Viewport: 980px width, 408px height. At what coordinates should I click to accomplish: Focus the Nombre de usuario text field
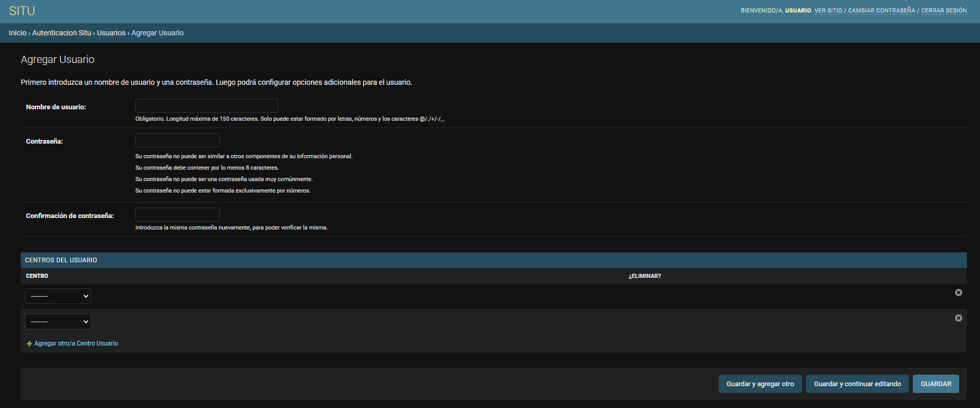pyautogui.click(x=206, y=106)
